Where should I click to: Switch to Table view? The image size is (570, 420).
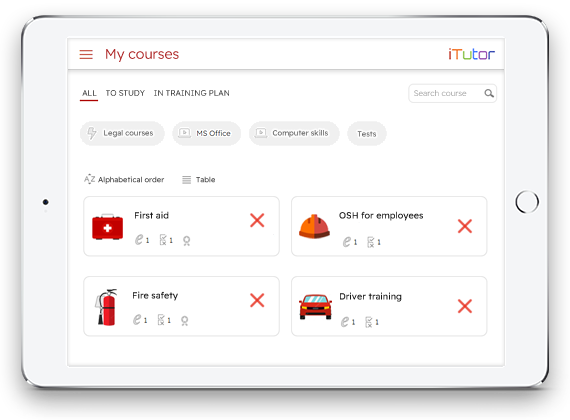[x=198, y=180]
